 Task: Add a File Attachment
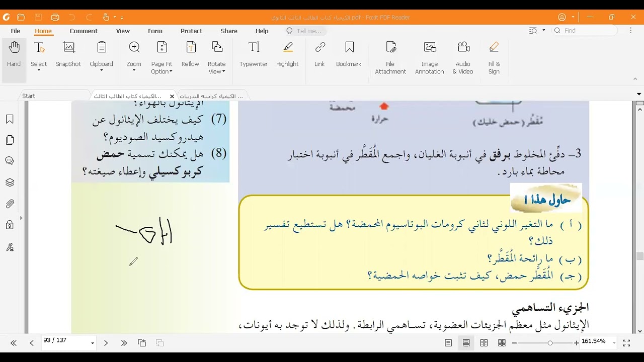[390, 58]
